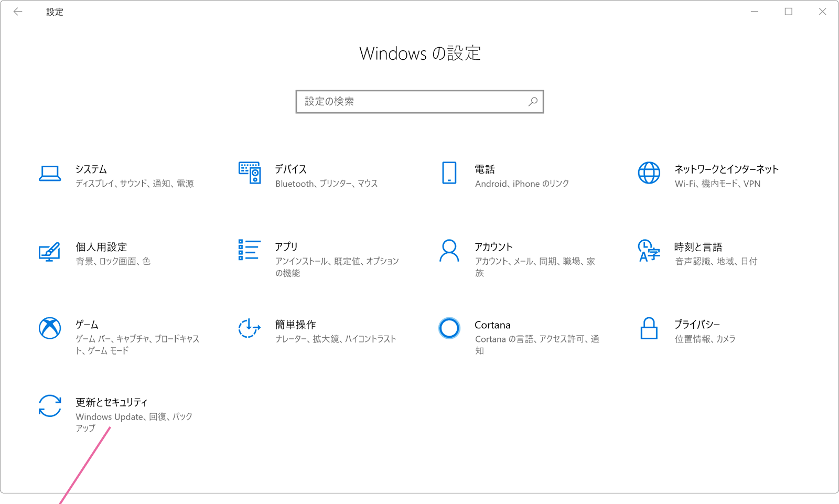Maximize the 設定 window

point(788,12)
